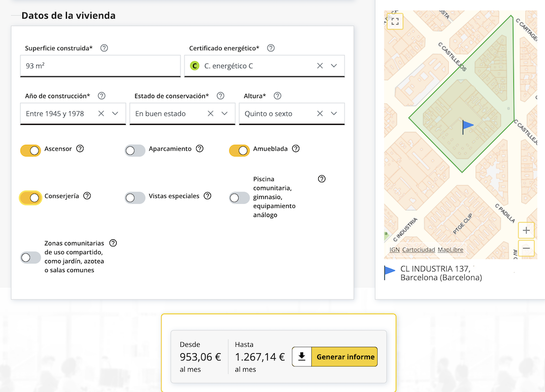Open help tooltip for Certificado energético
The width and height of the screenshot is (545, 392).
pyautogui.click(x=271, y=48)
